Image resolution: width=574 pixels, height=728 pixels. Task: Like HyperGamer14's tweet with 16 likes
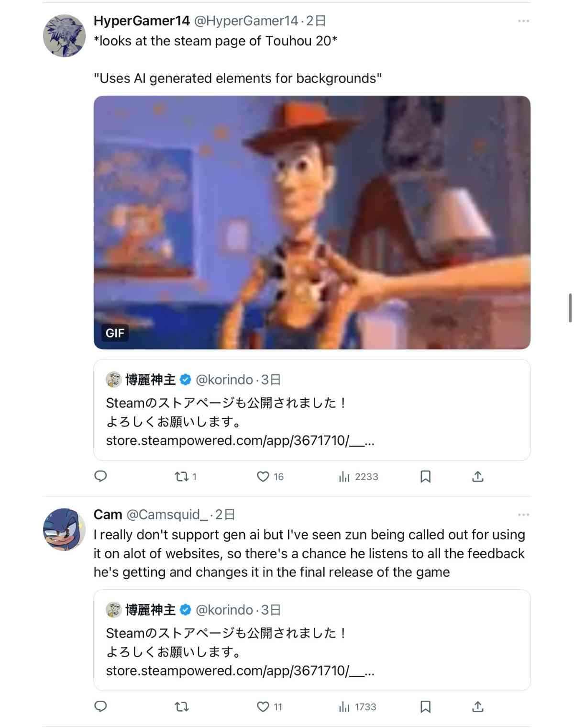pos(270,476)
